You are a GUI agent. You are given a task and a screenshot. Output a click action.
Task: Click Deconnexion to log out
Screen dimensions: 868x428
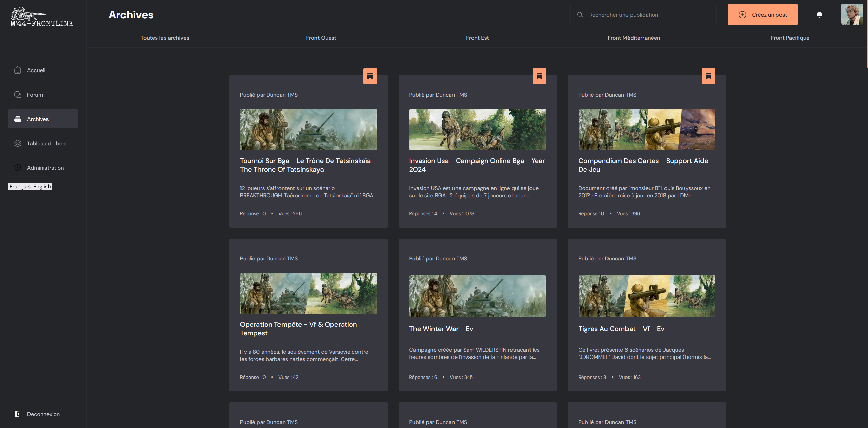(x=43, y=414)
